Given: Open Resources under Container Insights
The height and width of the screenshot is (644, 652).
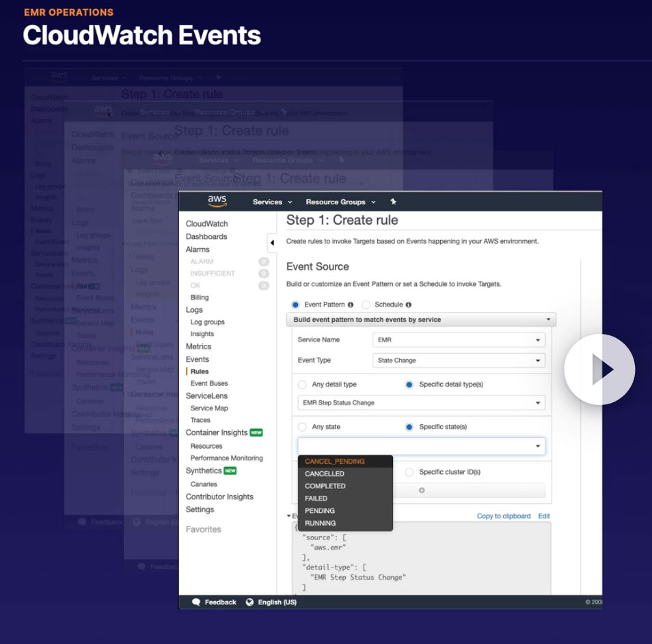Looking at the screenshot, I should 206,446.
